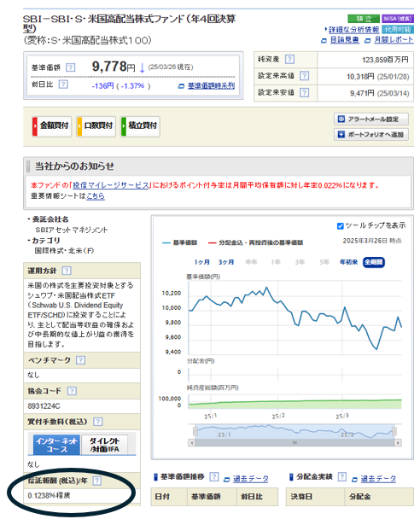Click the 積立 green badge
The image size is (420, 519).
pos(364,19)
